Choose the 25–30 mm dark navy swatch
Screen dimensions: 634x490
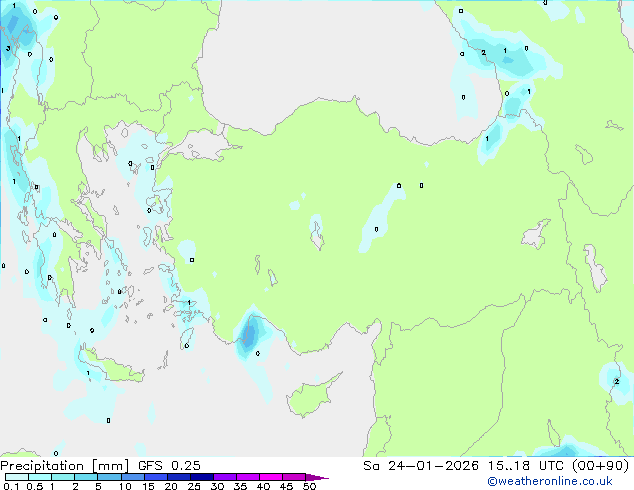pyautogui.click(x=202, y=477)
